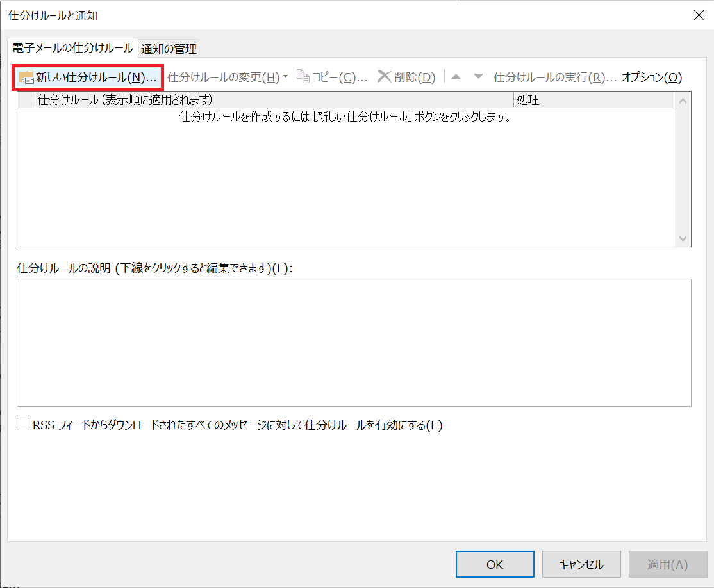Click 仕分けルールの実行(R) button
714x588 pixels.
[554, 78]
